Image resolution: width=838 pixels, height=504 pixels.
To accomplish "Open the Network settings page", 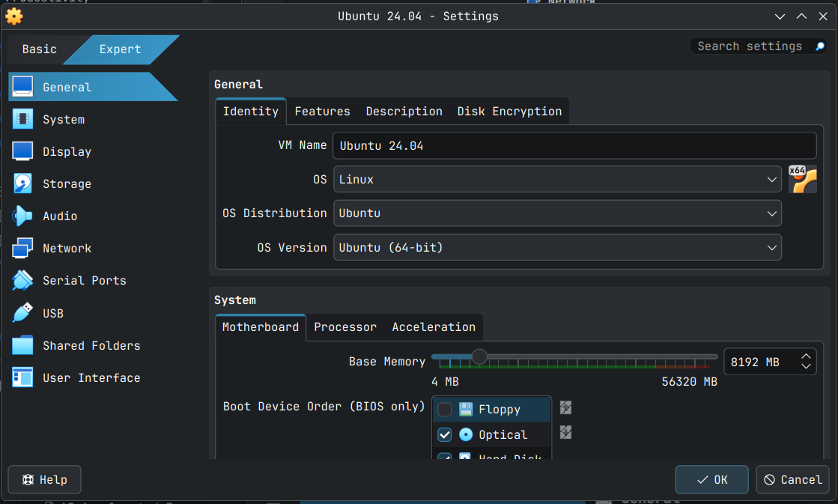I will click(x=67, y=249).
